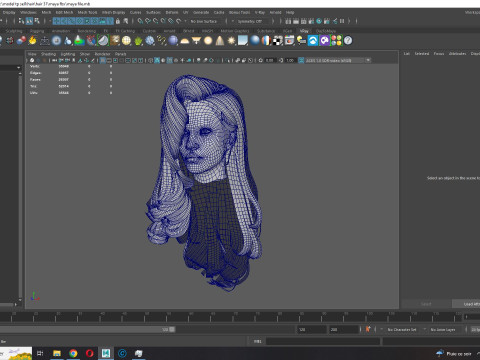Screen dimensions: 480x360
Task: Click the cone-shaped IES light shelf icon
Action: pyautogui.click(x=220, y=41)
